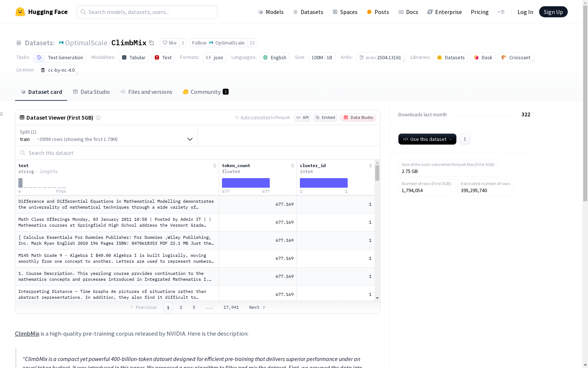Open the arxiv:2504.13161 tag
The image size is (588, 368).
point(380,57)
